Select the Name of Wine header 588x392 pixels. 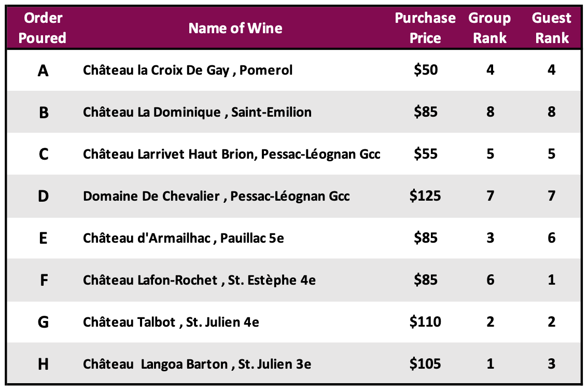pos(235,28)
